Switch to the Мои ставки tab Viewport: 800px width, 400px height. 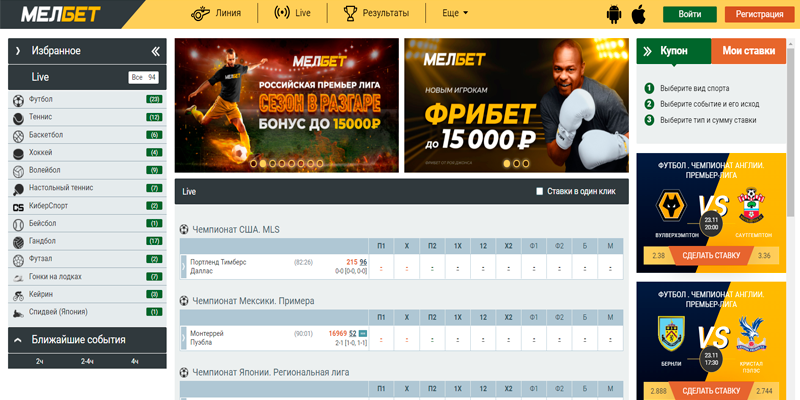tap(748, 51)
